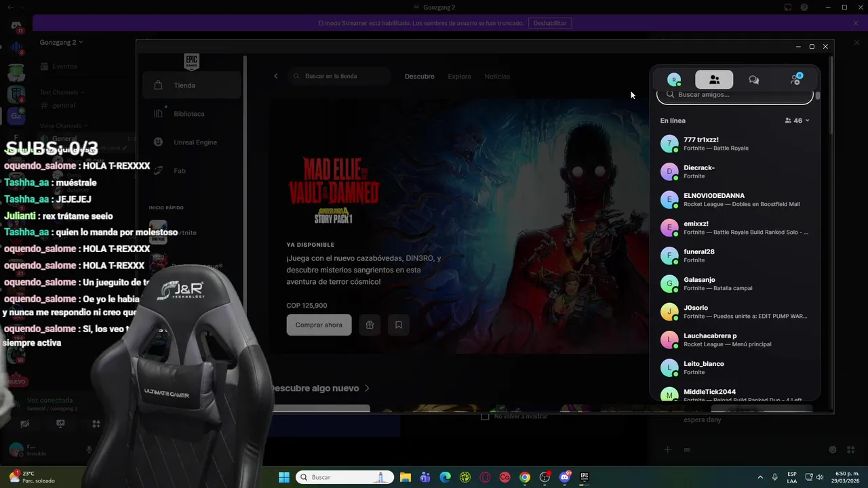Switch to the Descubre tab

coord(419,77)
